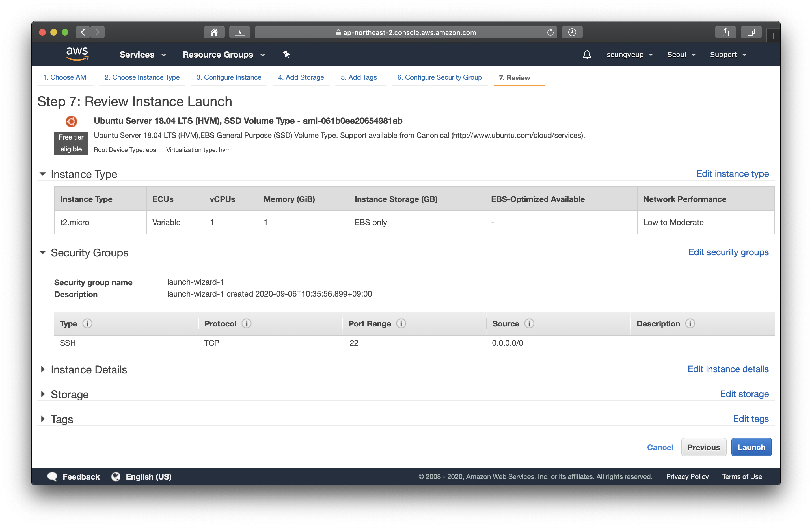Viewport: 812px width, 527px height.
Task: Open the seungyeup account dropdown
Action: [629, 55]
